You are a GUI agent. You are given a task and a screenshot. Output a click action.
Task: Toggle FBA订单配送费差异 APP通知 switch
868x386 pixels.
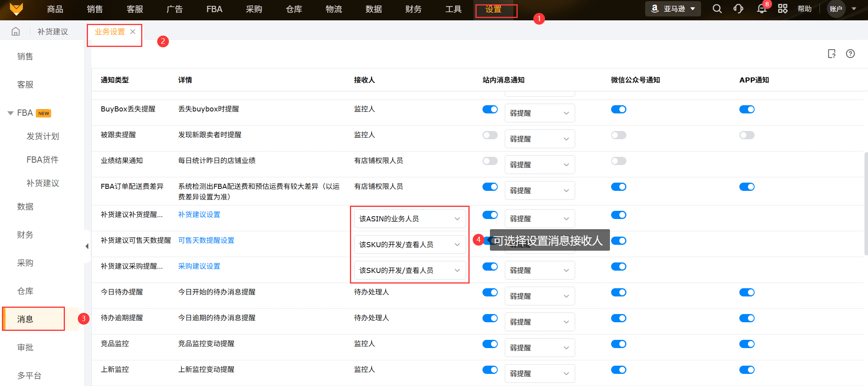747,187
